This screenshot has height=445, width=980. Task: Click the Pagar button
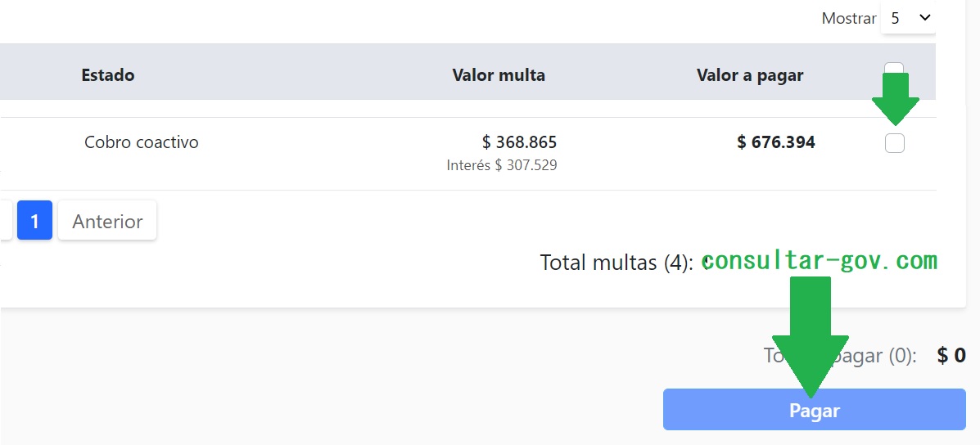[x=814, y=410]
